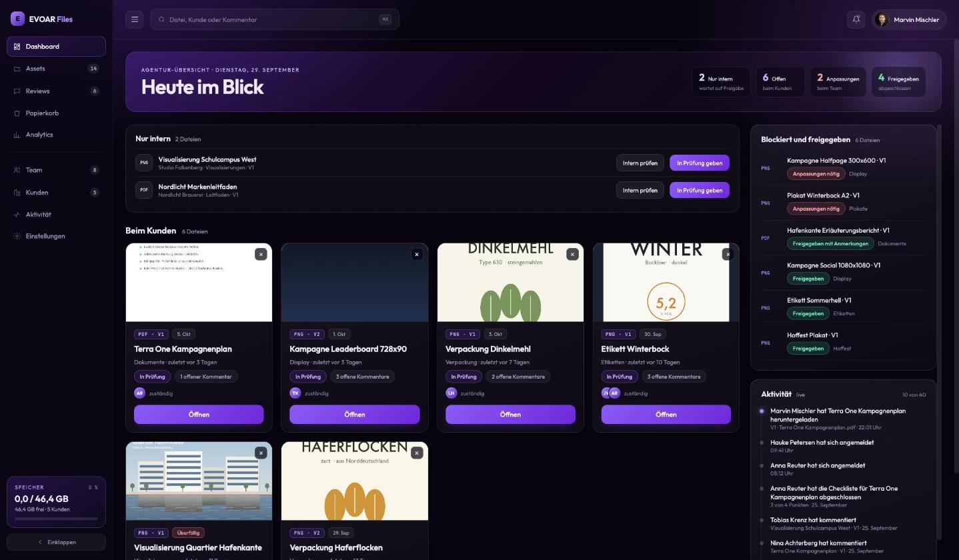The width and height of the screenshot is (959, 560).
Task: Click the EVOAR Files logo icon
Action: click(x=17, y=19)
